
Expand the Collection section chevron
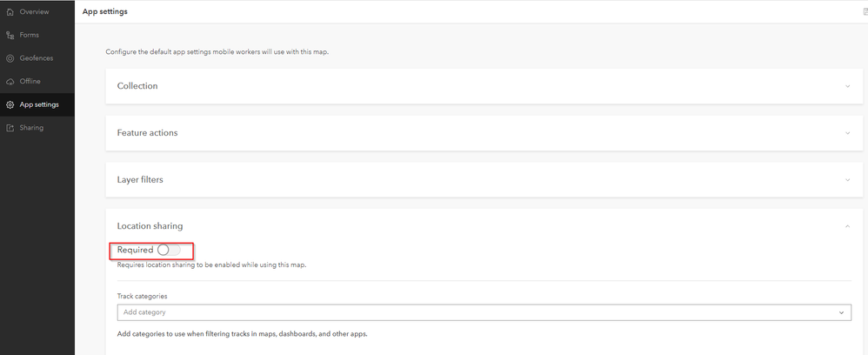848,86
